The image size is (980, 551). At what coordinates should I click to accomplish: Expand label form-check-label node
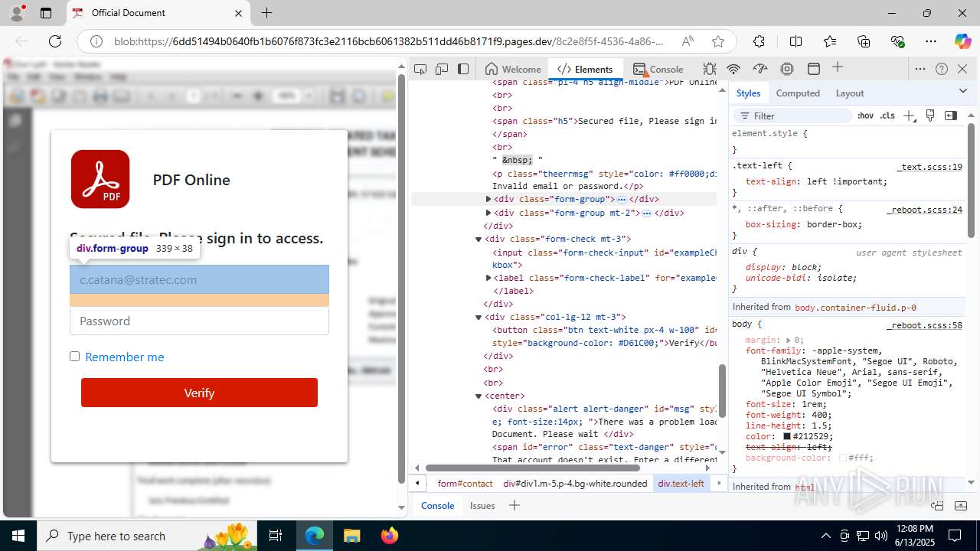click(488, 278)
